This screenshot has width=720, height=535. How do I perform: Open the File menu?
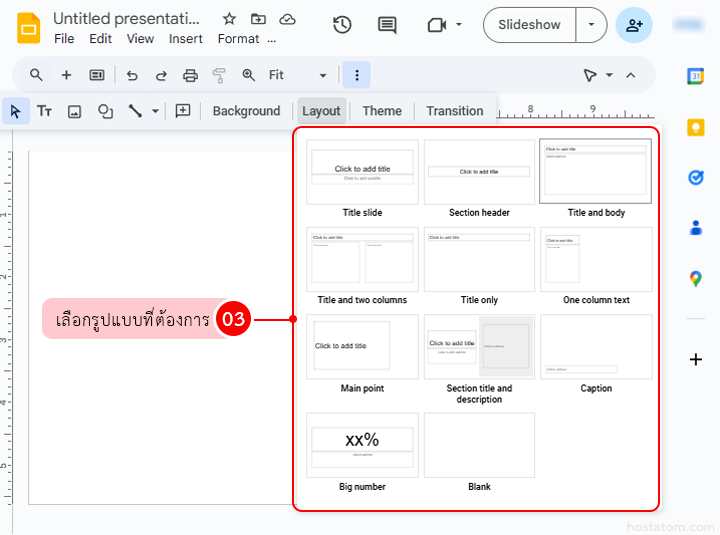point(64,39)
